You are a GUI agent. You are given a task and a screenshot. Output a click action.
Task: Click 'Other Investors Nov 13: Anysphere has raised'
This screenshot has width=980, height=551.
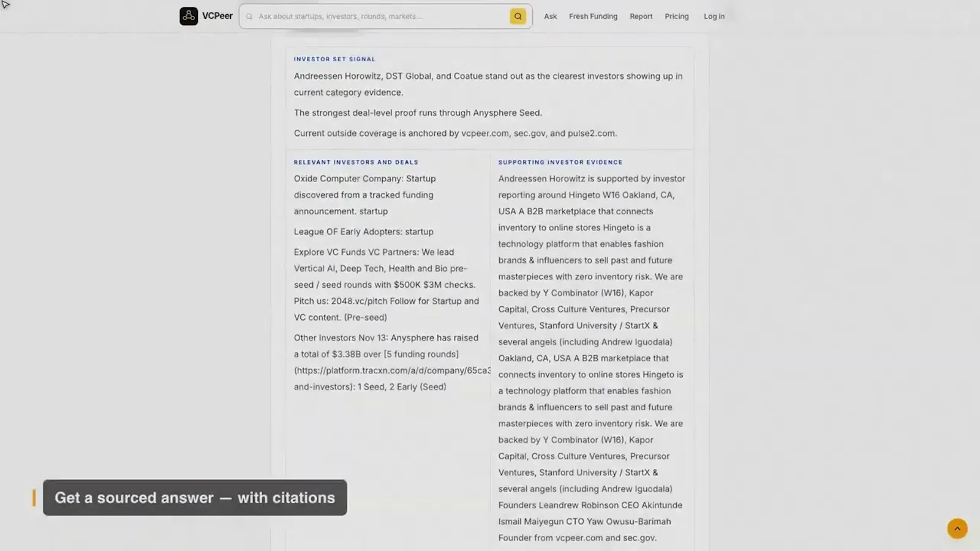386,337
